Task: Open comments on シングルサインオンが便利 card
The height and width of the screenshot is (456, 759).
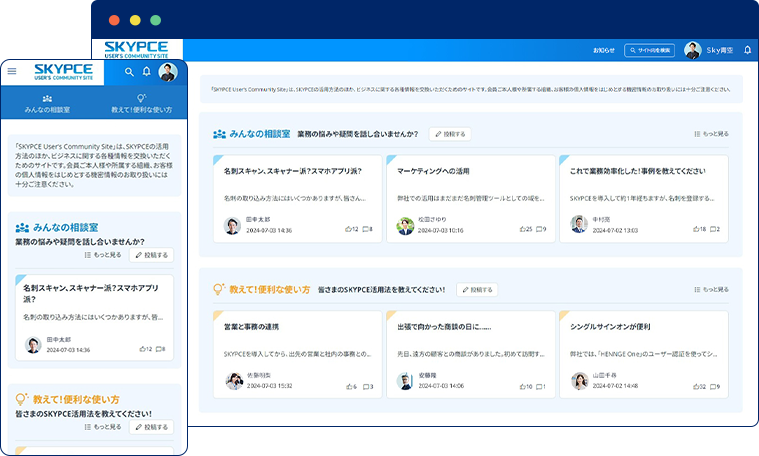Action: coord(715,386)
